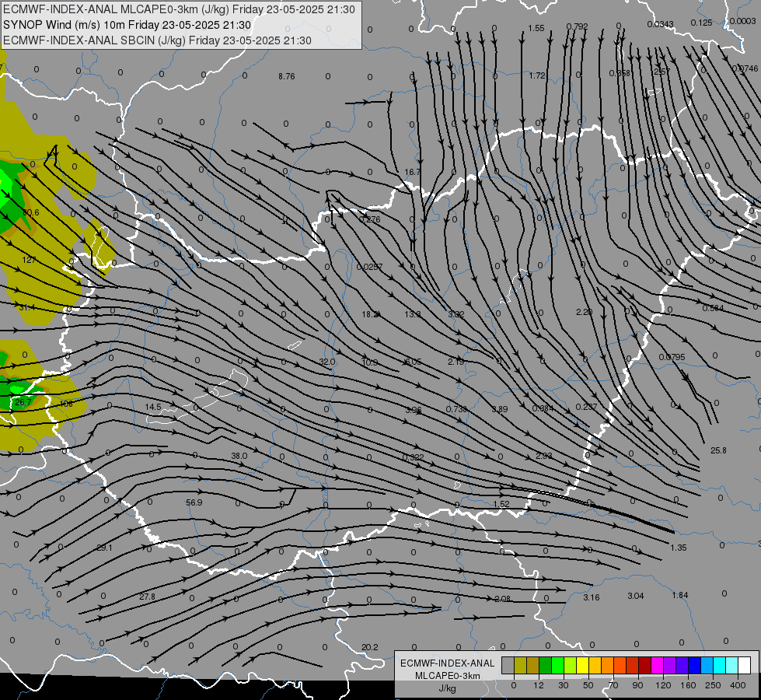Click the legend tick value '70'
Image resolution: width=761 pixels, height=700 pixels.
(613, 685)
